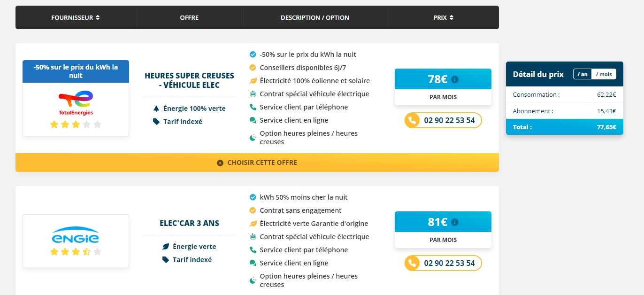Viewport: 644px width, 295px height.
Task: Select the DESCRIPTION / OPTION column header
Action: pyautogui.click(x=315, y=17)
